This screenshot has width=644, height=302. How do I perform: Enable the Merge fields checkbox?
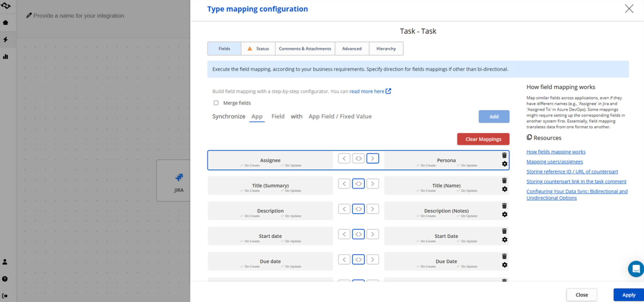click(x=216, y=103)
